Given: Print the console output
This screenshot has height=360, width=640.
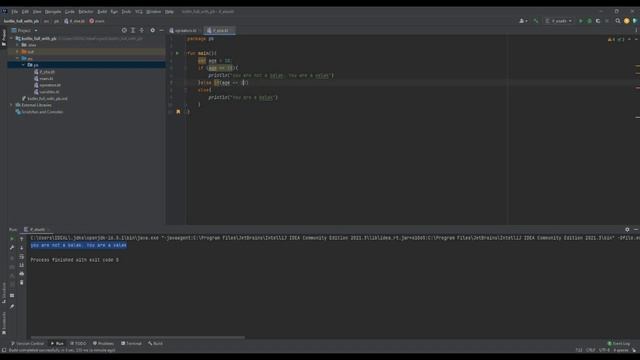Looking at the screenshot, I should click(22, 273).
